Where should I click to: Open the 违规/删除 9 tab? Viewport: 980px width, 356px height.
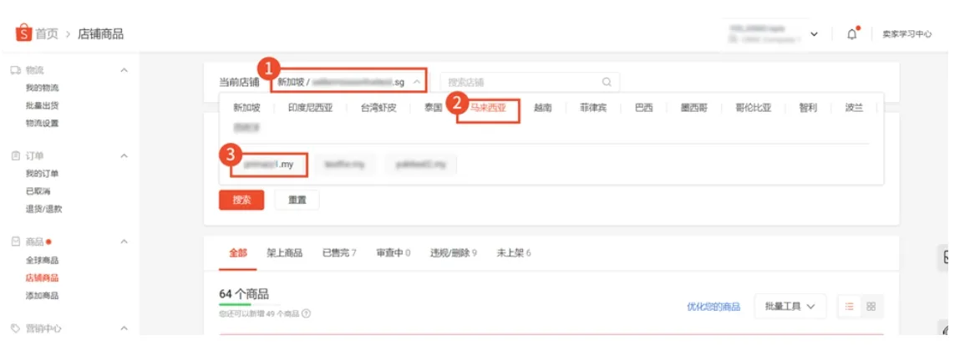(x=453, y=252)
